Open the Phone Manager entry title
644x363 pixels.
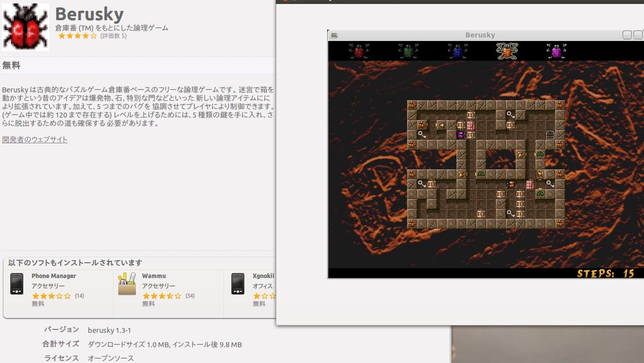(54, 276)
